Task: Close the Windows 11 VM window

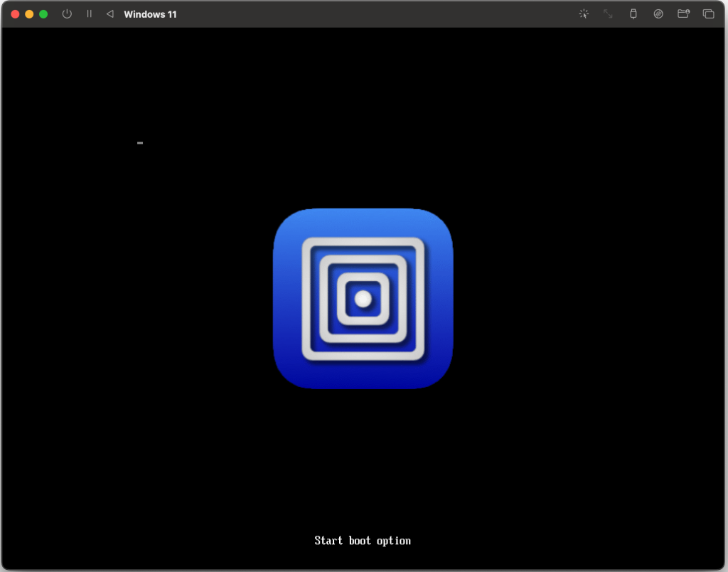Action: (15, 14)
